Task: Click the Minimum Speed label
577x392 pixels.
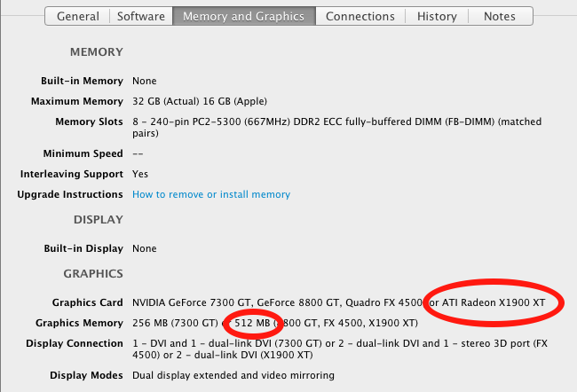Action: click(83, 153)
